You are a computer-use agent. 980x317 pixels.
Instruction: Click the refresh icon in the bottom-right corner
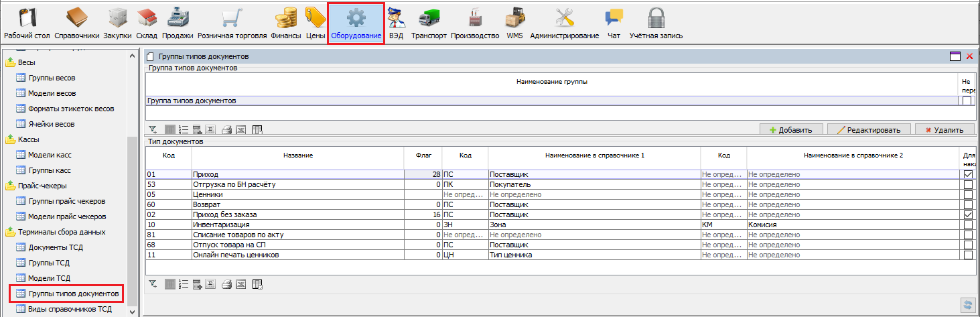coord(967,304)
